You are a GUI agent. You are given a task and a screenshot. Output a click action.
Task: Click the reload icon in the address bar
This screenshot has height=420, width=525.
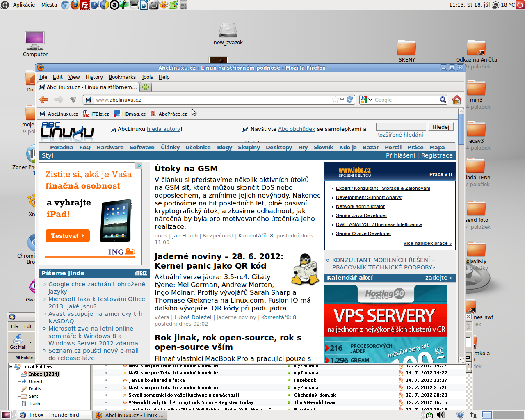pos(350,100)
